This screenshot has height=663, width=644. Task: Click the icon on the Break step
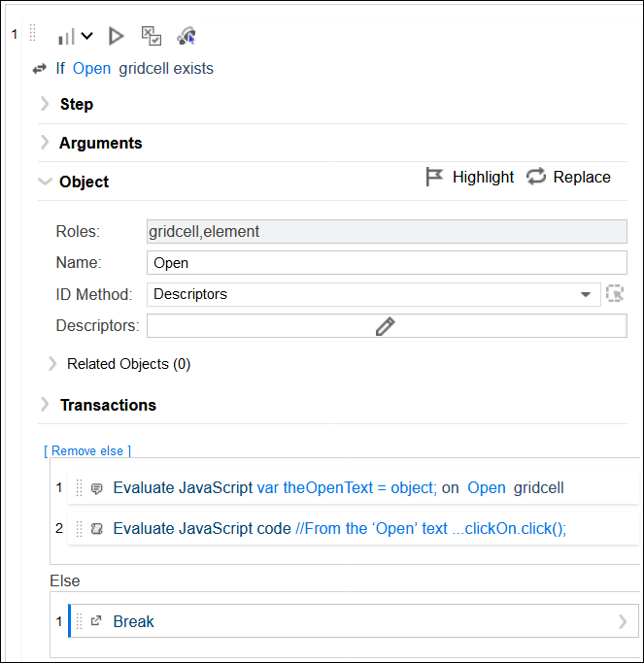(96, 621)
